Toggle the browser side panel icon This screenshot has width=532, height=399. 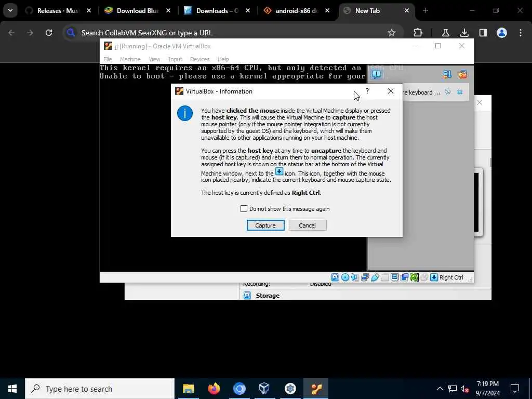[x=483, y=33]
